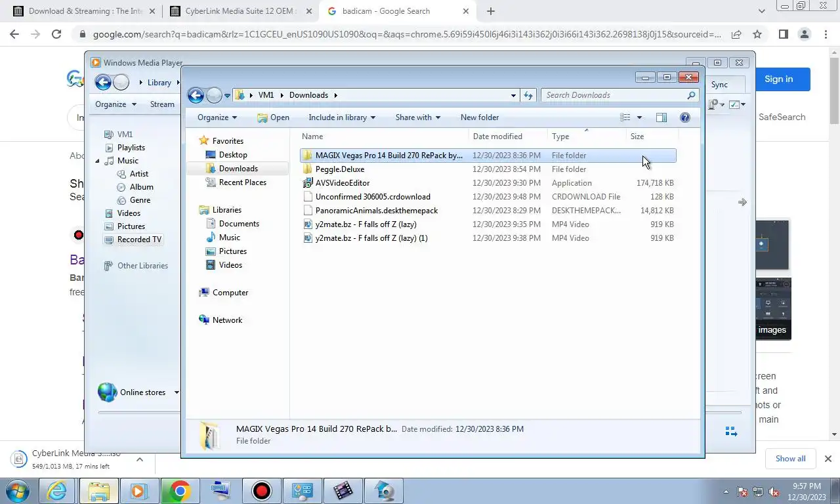Sort files by the Size column
Image resolution: width=840 pixels, height=504 pixels.
[x=652, y=136]
